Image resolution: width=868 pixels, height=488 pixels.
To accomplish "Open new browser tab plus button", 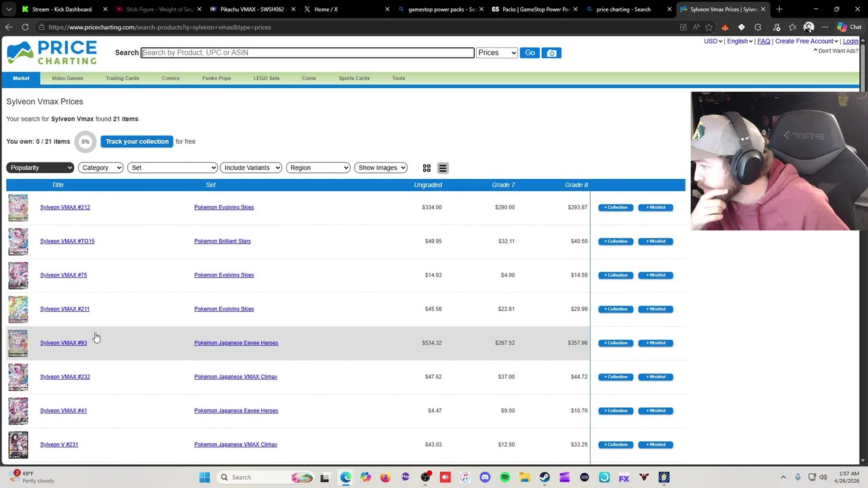I will tap(779, 9).
